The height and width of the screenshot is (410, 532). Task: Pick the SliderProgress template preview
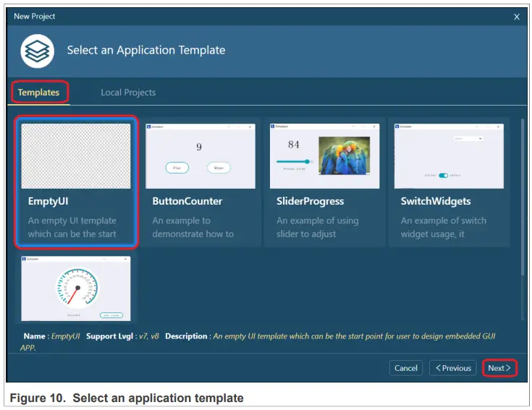[x=324, y=156]
